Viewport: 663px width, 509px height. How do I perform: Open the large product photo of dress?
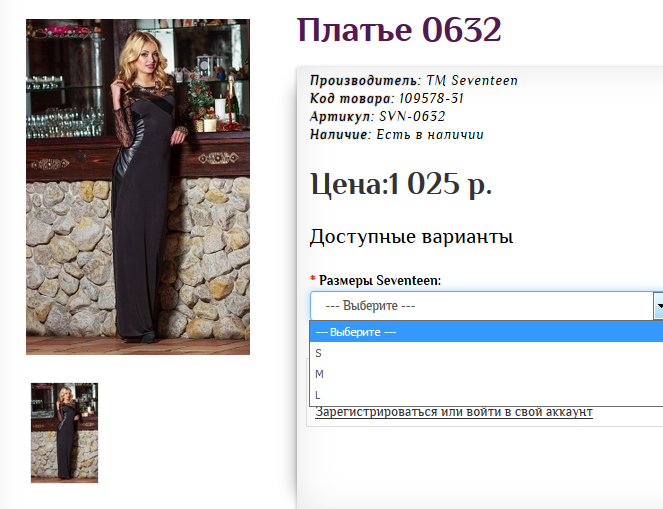pos(138,186)
